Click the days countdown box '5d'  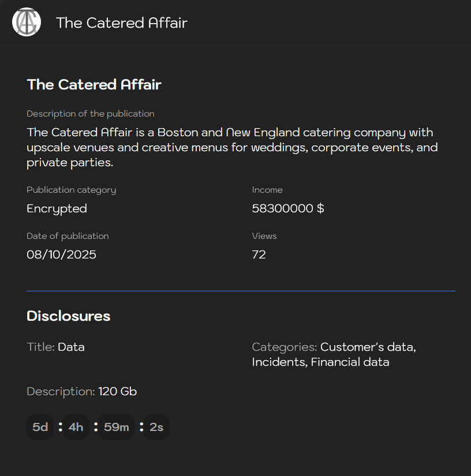pyautogui.click(x=40, y=427)
